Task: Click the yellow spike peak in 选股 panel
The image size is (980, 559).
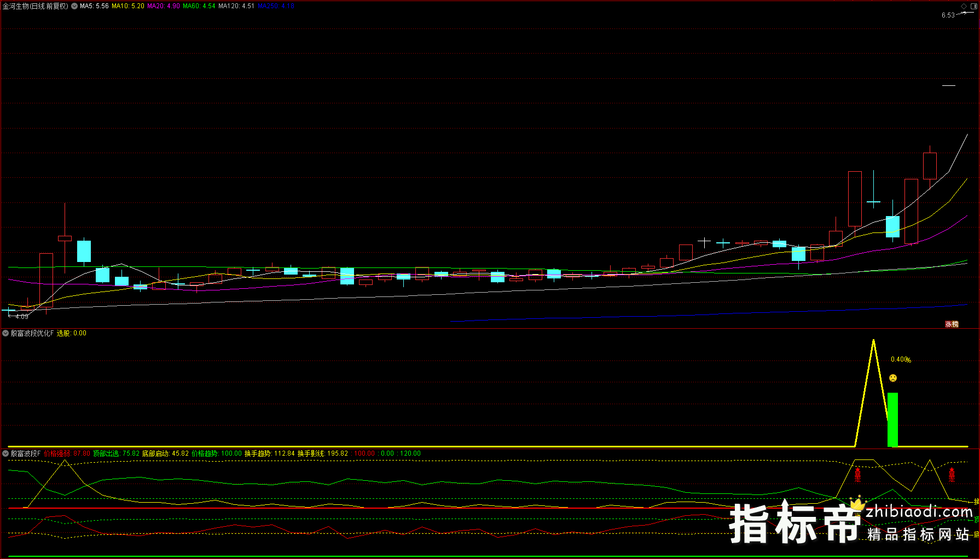Action: [873, 341]
